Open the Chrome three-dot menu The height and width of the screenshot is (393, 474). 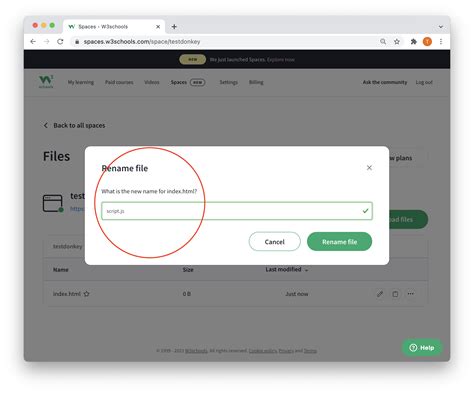click(441, 42)
